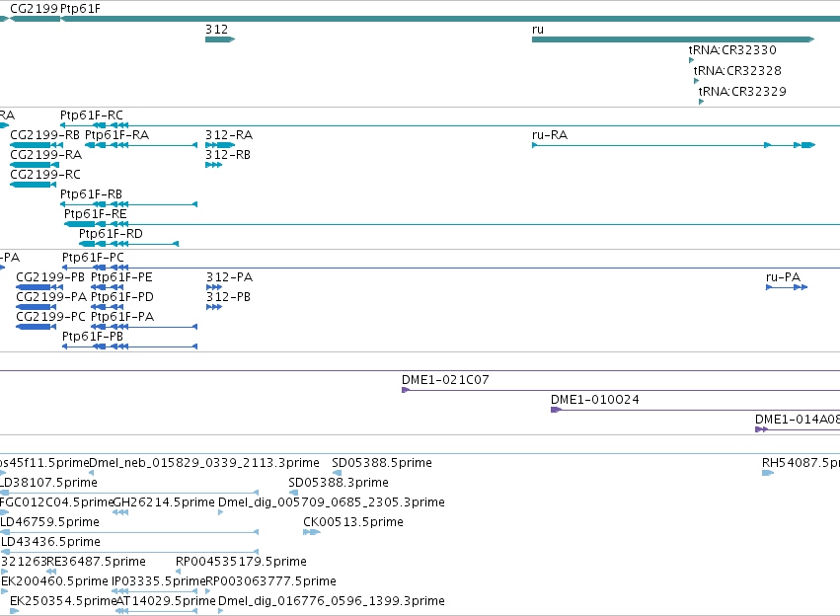Open the Ptp61F-PE protein label
This screenshot has width=840, height=616.
point(121,277)
